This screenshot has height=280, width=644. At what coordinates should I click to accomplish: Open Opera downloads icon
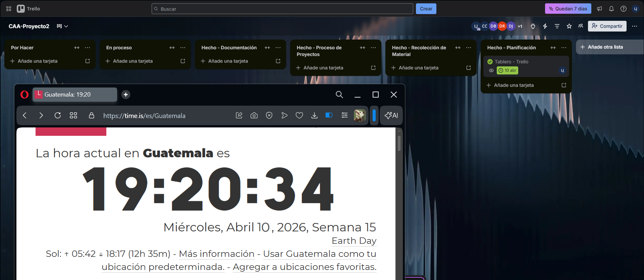[314, 115]
